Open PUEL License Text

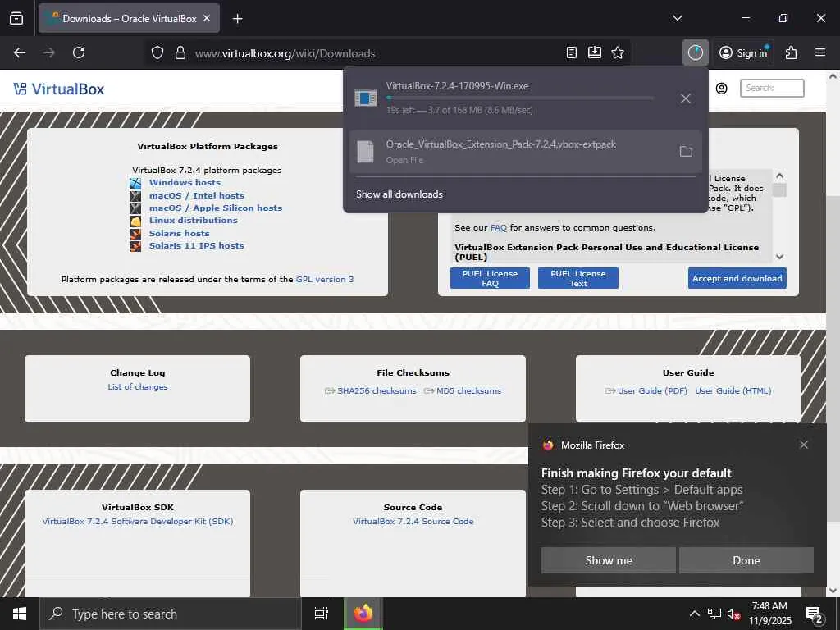[578, 278]
